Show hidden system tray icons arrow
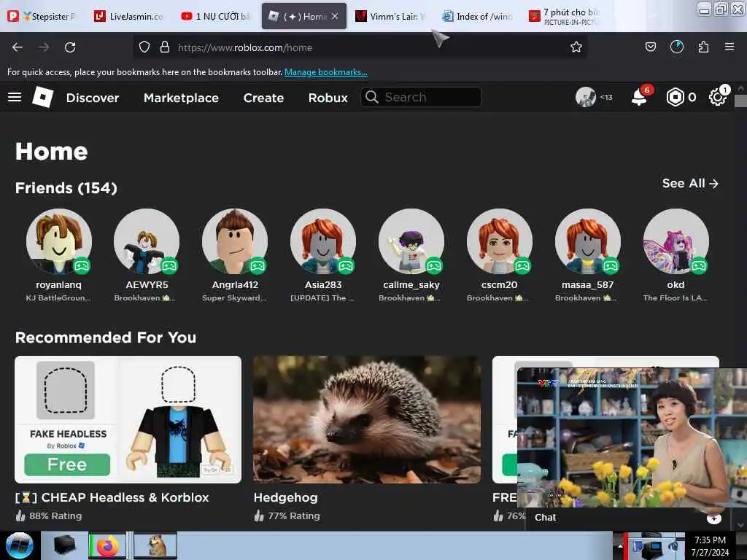Screen dimensions: 747x560 coord(620,545)
